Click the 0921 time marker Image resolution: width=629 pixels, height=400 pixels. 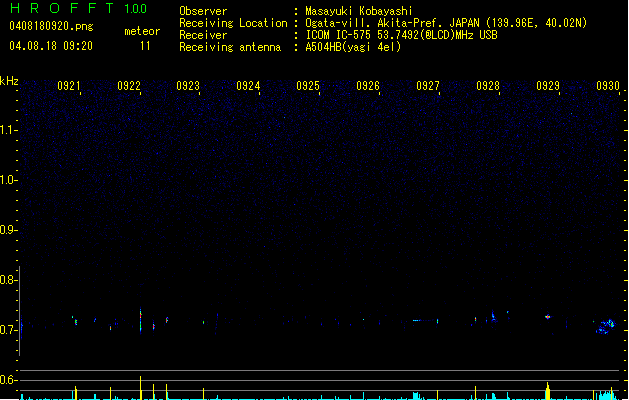click(69, 86)
